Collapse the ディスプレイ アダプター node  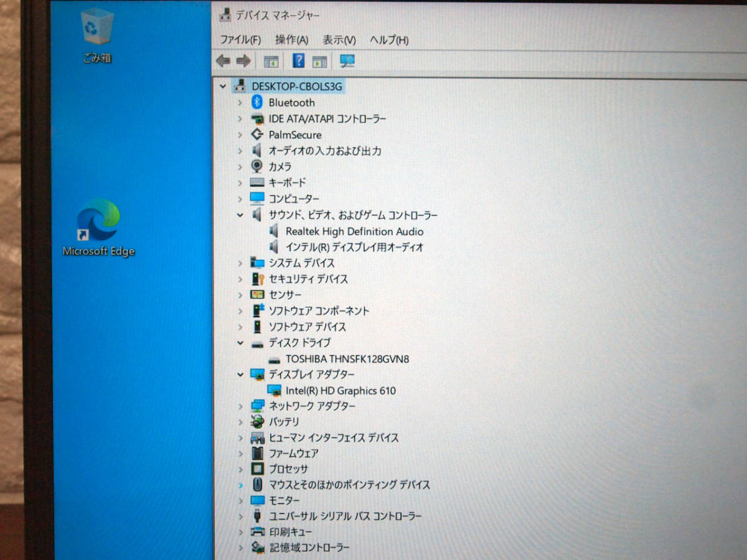coord(240,375)
